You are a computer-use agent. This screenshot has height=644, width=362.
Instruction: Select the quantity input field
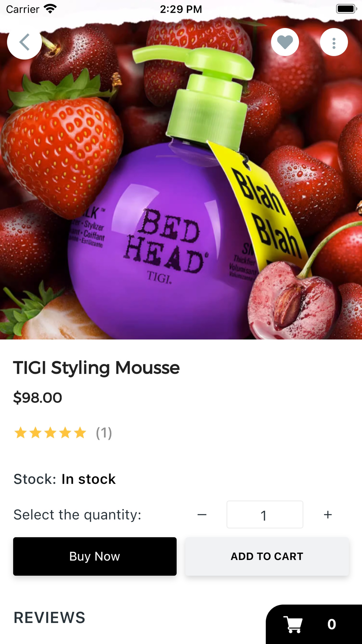pos(265,515)
